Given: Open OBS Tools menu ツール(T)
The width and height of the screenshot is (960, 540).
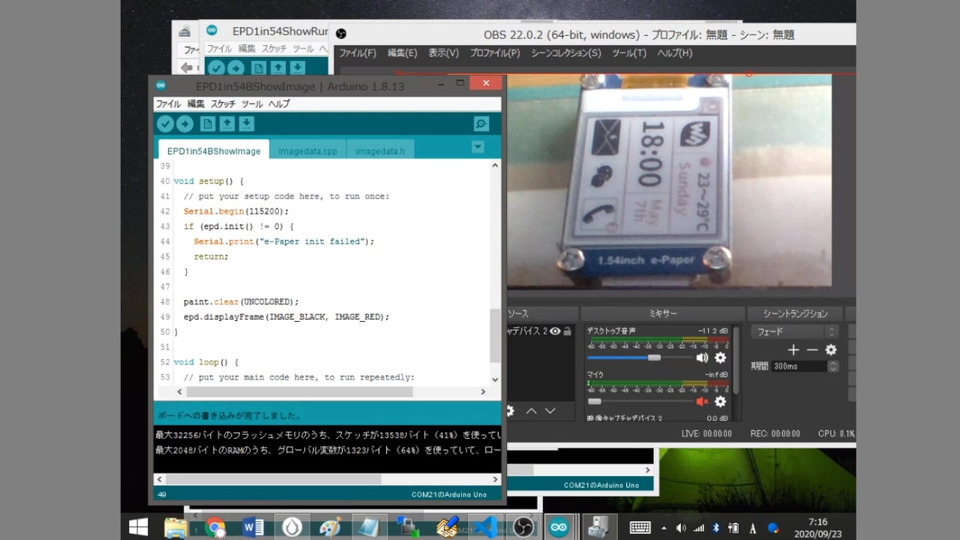Looking at the screenshot, I should coord(629,53).
